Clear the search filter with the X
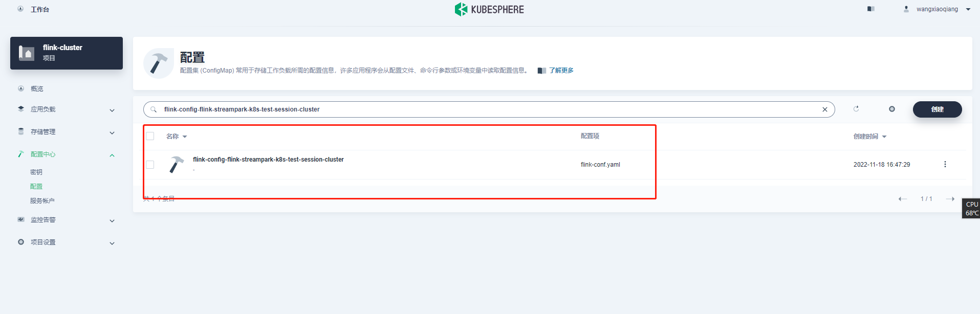Screen dimensions: 980x314 point(825,109)
